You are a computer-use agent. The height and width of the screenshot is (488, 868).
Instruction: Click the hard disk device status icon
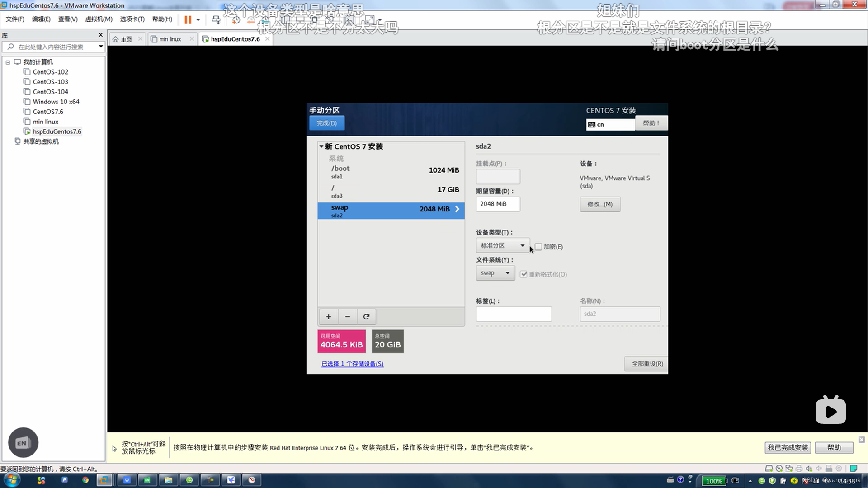(x=769, y=469)
